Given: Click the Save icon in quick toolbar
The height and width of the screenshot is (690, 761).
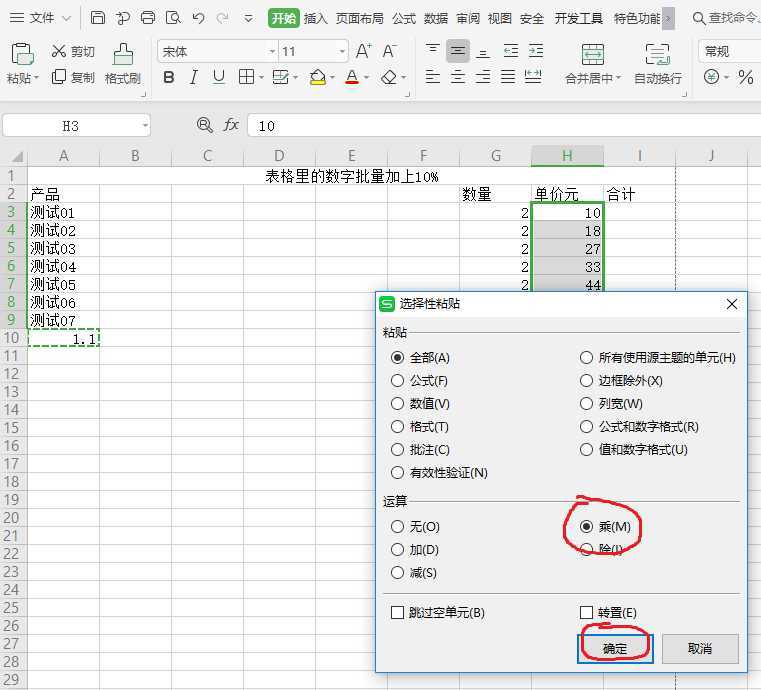Looking at the screenshot, I should pyautogui.click(x=98, y=18).
